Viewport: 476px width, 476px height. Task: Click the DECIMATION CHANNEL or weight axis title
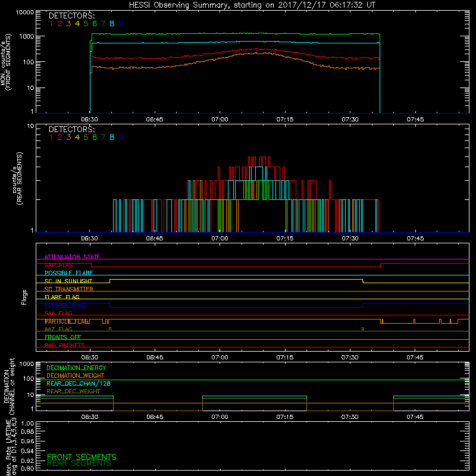pyautogui.click(x=9, y=386)
